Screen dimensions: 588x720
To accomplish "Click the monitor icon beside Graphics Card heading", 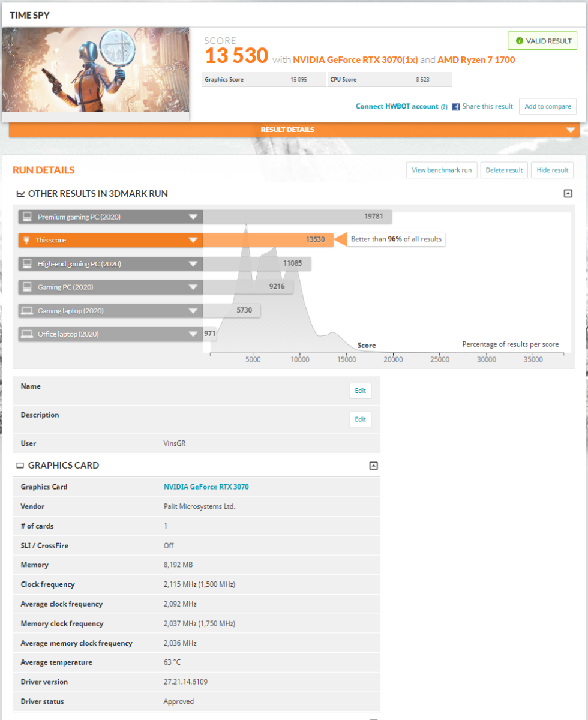I will click(x=20, y=466).
